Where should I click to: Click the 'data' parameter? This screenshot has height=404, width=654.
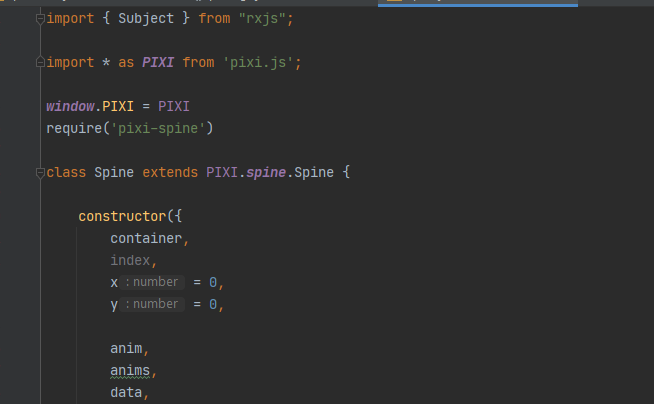coord(126,393)
